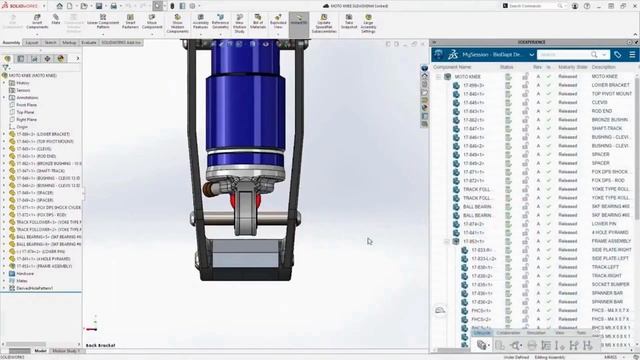
Task: Open ConfigurationManager tab icon
Action: pos(34,59)
